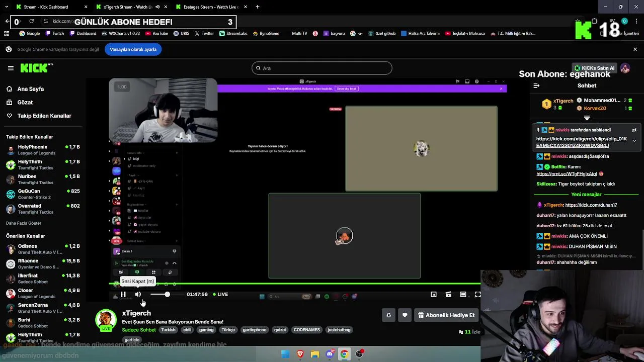Viewport: 644px width, 362px height.
Task: Select the CODENAMES tag
Action: pyautogui.click(x=306, y=330)
